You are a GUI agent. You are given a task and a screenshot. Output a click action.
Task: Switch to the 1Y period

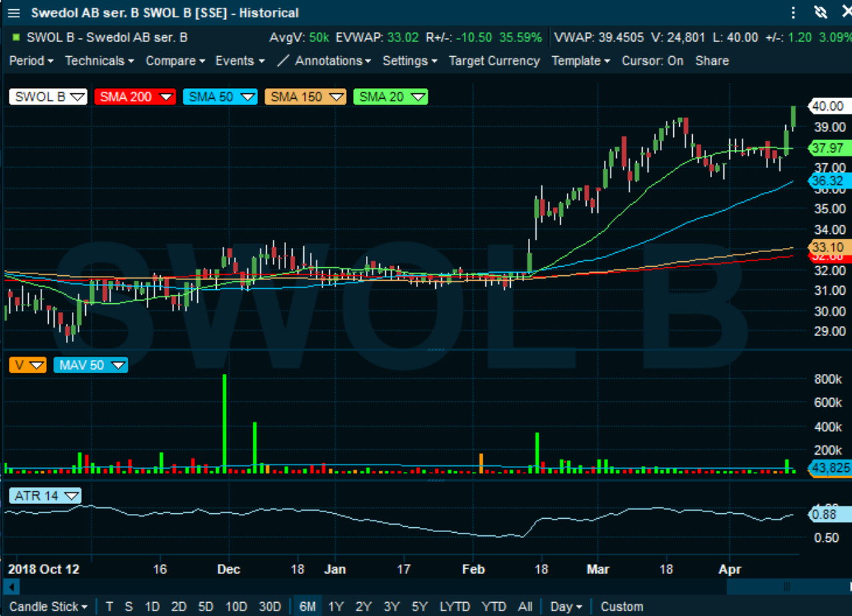[x=336, y=607]
